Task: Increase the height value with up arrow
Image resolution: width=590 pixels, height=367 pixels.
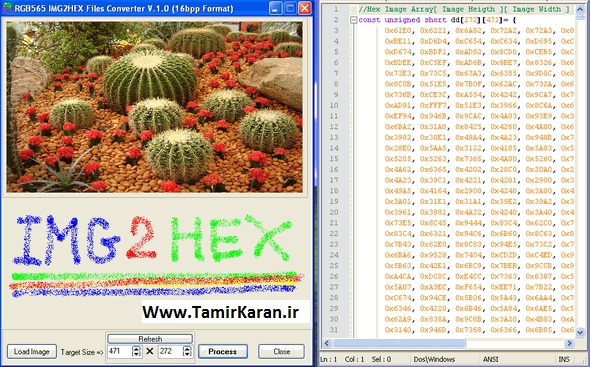Action: pos(187,349)
